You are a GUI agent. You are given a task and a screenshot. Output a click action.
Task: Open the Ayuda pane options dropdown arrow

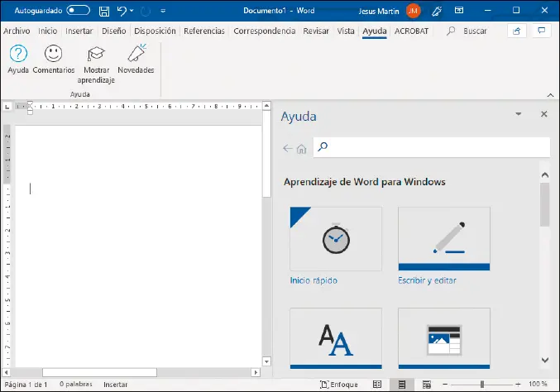(519, 116)
